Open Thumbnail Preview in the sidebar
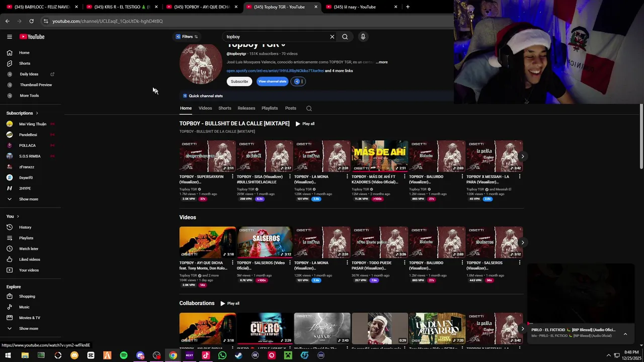644x362 pixels. pos(36,85)
